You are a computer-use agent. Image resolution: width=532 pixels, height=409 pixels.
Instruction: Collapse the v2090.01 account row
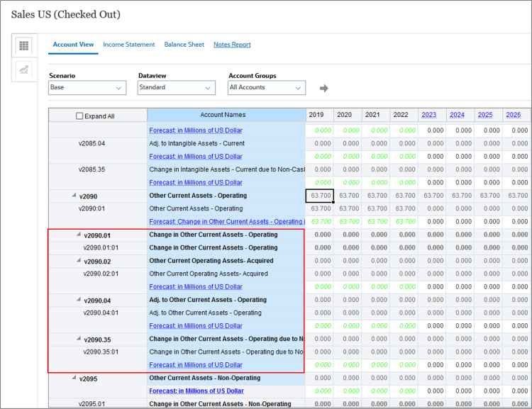78,235
